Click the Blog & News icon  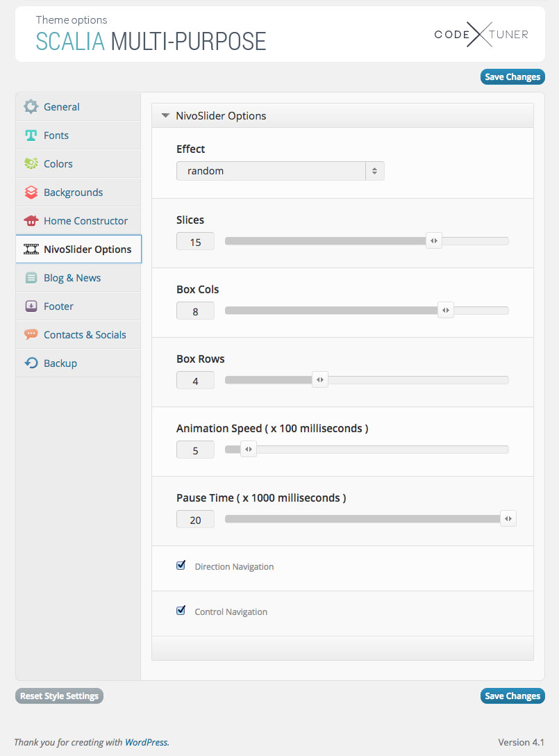(x=31, y=278)
